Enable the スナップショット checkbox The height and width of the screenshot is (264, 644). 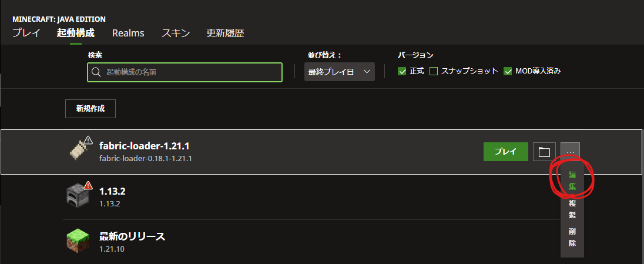click(434, 71)
